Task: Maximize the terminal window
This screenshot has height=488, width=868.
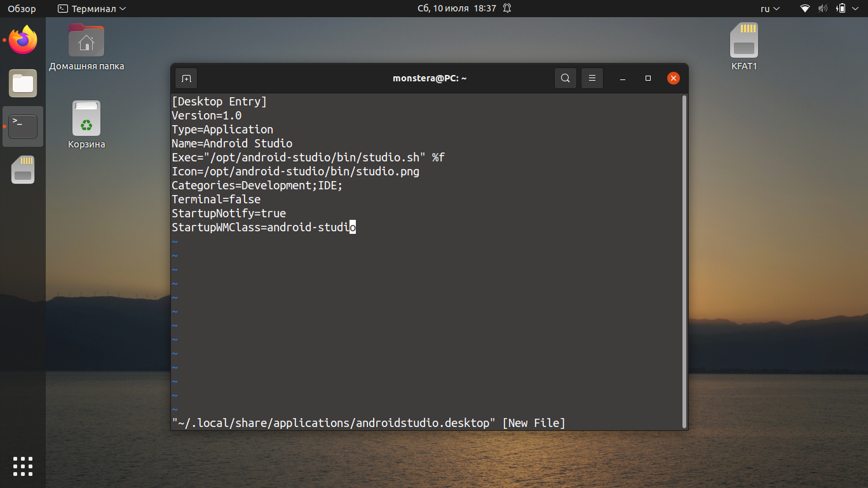Action: (x=648, y=78)
